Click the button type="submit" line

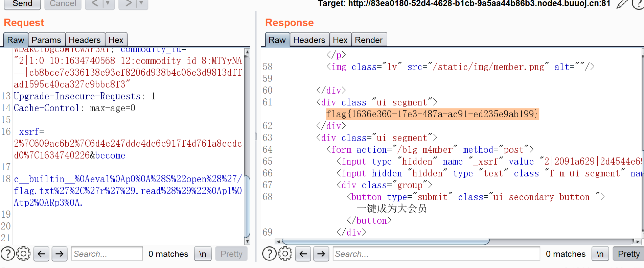pos(476,197)
